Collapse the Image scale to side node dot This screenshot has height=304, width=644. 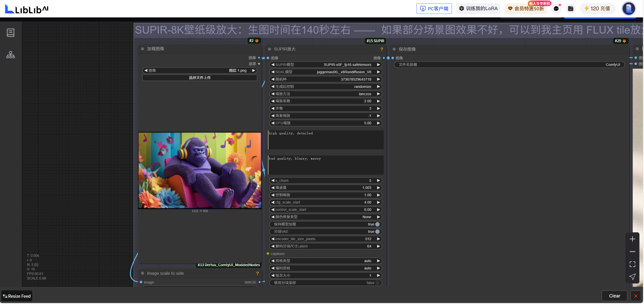click(x=143, y=273)
